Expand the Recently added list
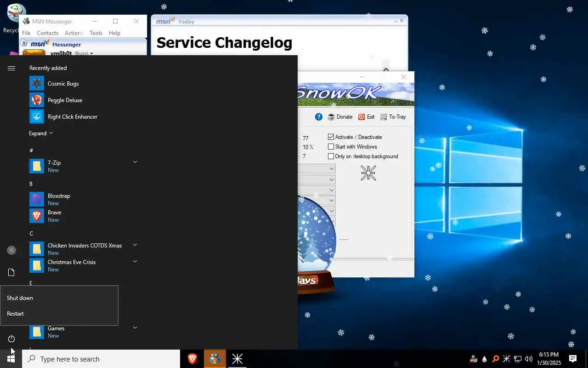Image resolution: width=588 pixels, height=368 pixels. point(41,133)
